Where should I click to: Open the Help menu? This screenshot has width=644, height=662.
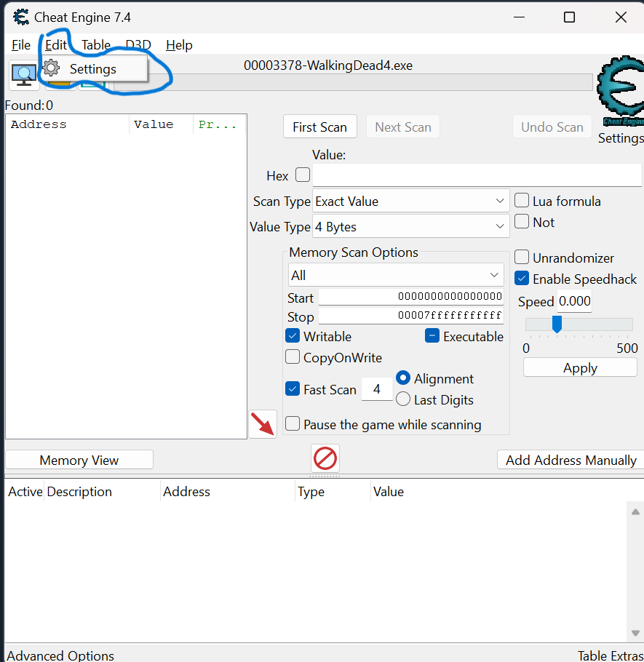pos(179,45)
